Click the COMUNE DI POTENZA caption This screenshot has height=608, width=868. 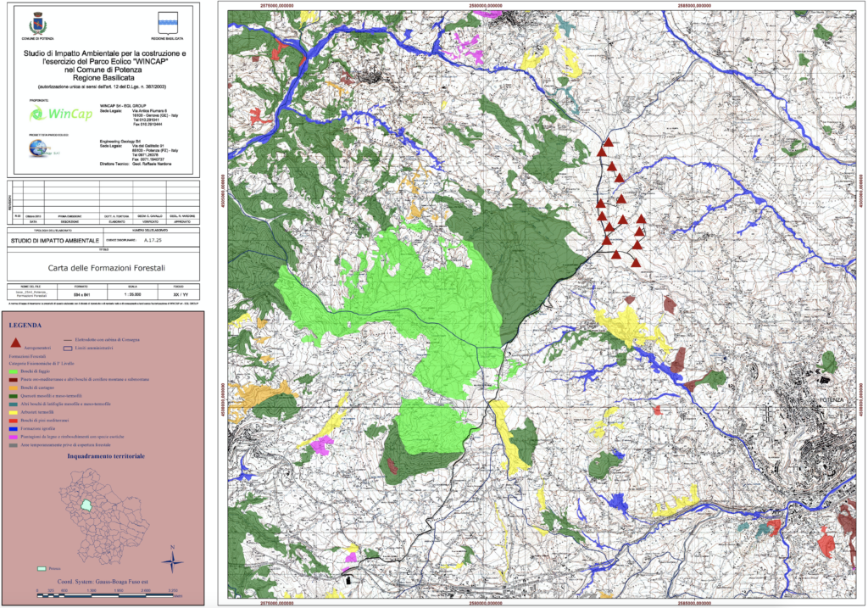pyautogui.click(x=38, y=39)
